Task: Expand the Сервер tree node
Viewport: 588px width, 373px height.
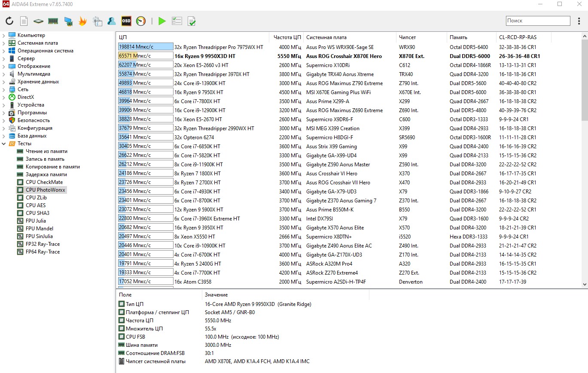Action: coord(4,58)
